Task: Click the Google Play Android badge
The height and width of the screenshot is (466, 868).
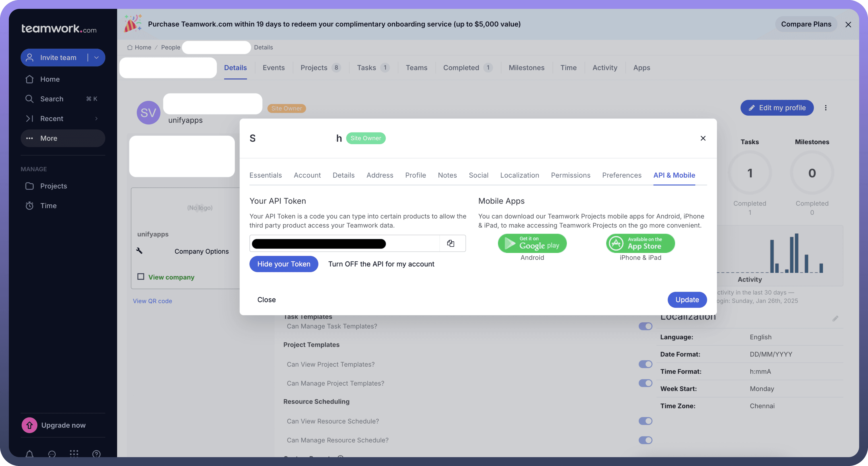Action: pyautogui.click(x=532, y=243)
